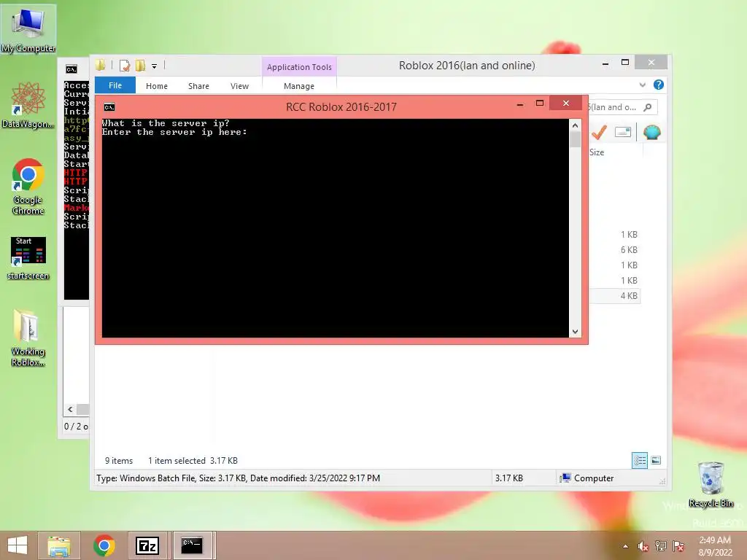Click '9 items' status text
Screen dimensions: 747x560
coord(119,461)
